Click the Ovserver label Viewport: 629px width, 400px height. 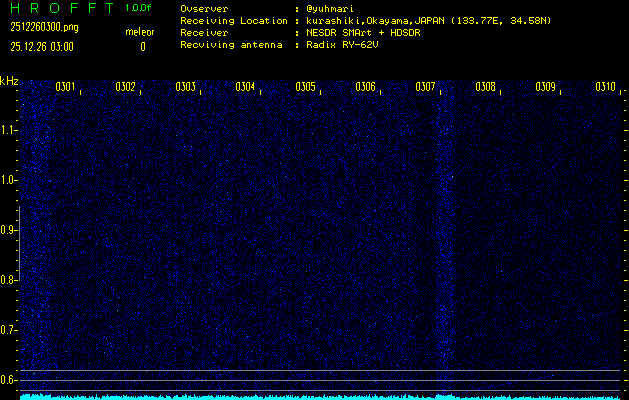click(204, 9)
